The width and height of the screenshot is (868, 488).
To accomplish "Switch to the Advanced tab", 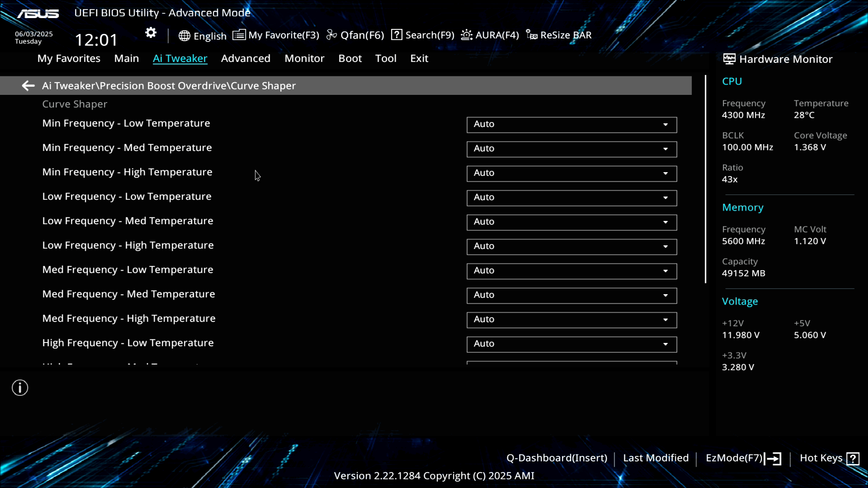I will click(245, 58).
